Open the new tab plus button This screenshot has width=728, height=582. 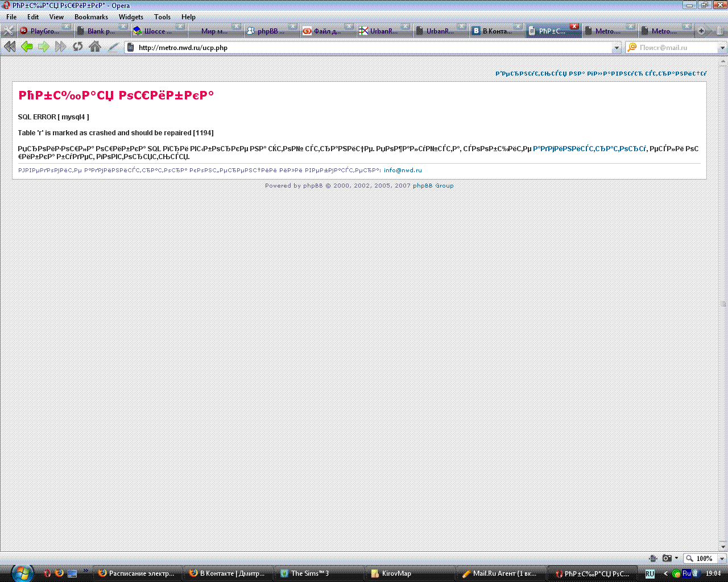701,31
